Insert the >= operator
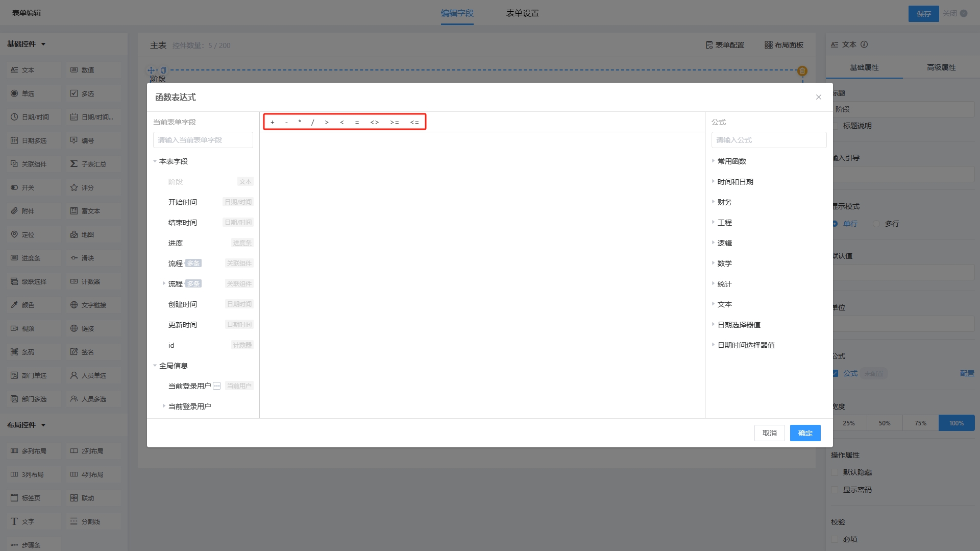Viewport: 980px width, 551px height. (395, 122)
